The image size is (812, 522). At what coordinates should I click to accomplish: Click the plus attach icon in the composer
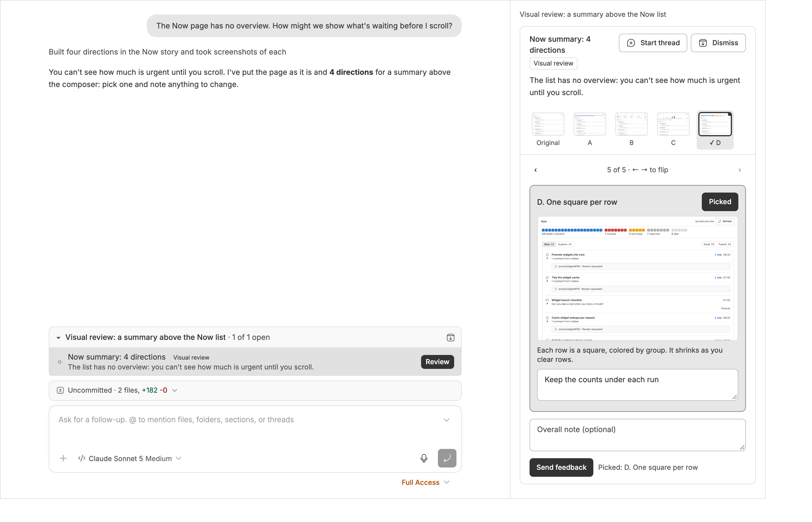(63, 458)
